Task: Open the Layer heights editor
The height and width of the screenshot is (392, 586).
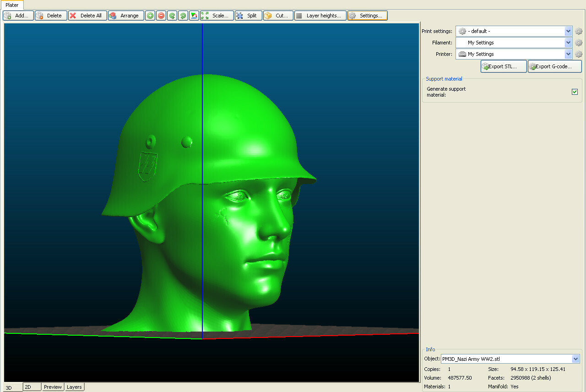Action: pos(320,15)
